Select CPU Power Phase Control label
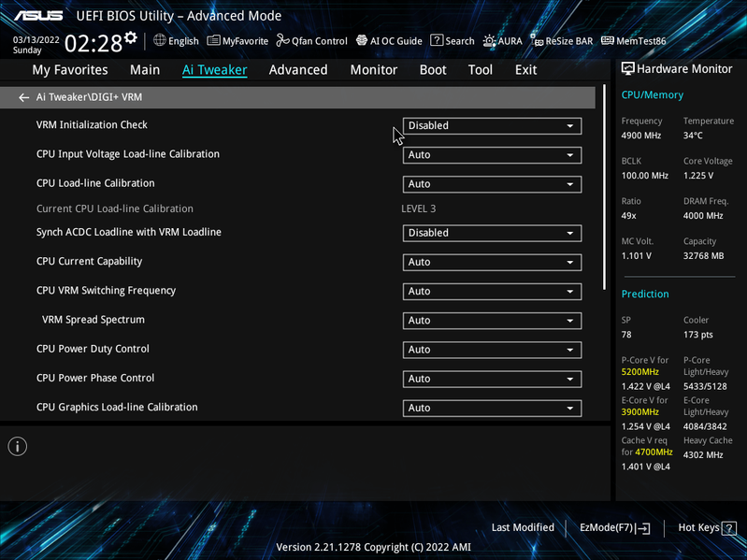 tap(95, 378)
